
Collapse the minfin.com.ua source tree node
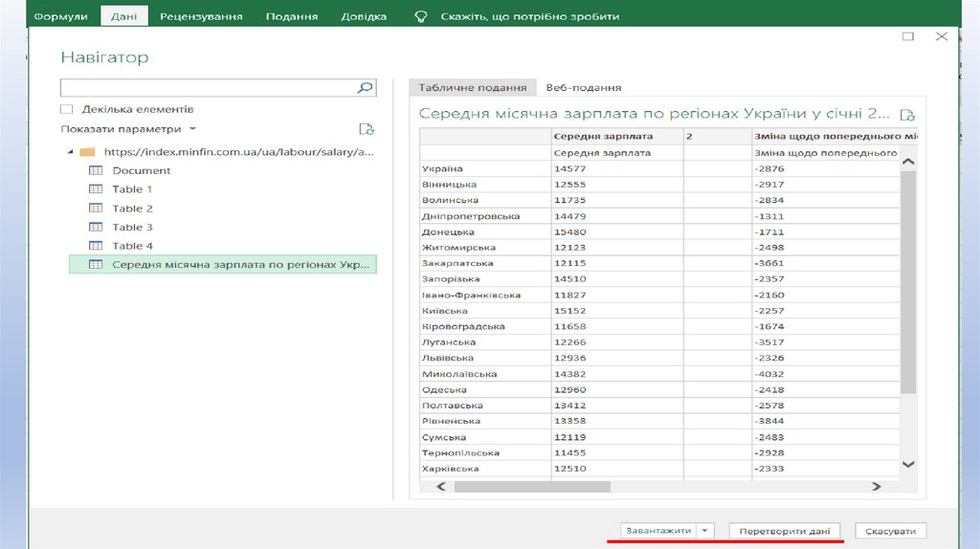click(70, 152)
